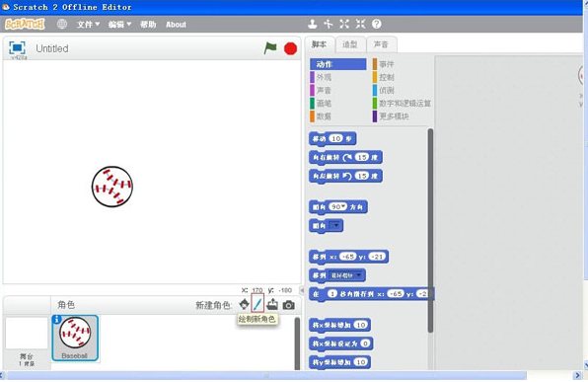Image resolution: width=588 pixels, height=382 pixels.
Task: Switch to the 造型 tab
Action: point(350,44)
